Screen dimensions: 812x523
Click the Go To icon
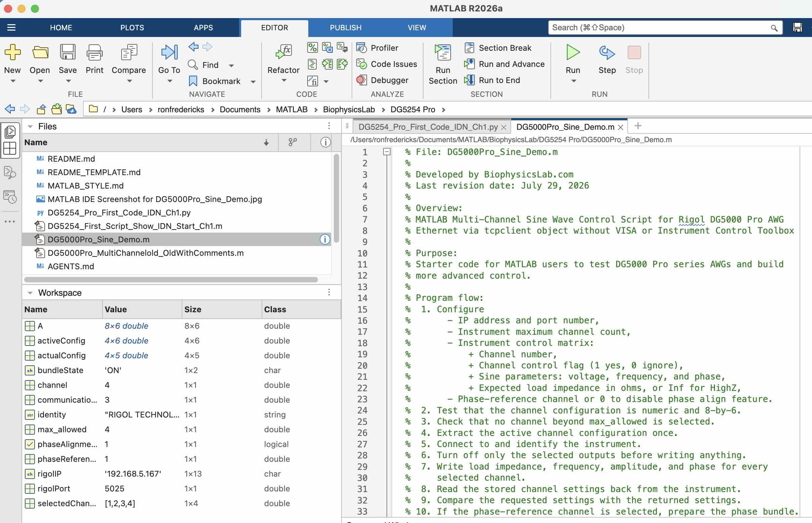[169, 52]
